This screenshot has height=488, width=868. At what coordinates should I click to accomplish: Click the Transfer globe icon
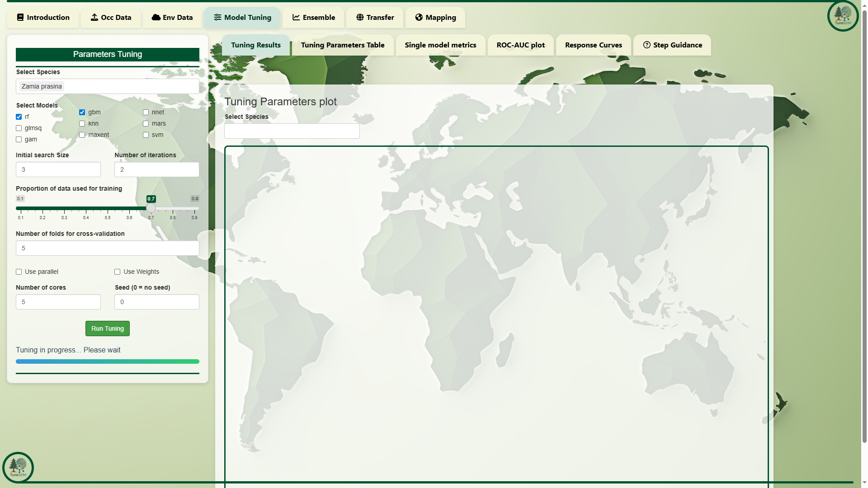pos(360,18)
